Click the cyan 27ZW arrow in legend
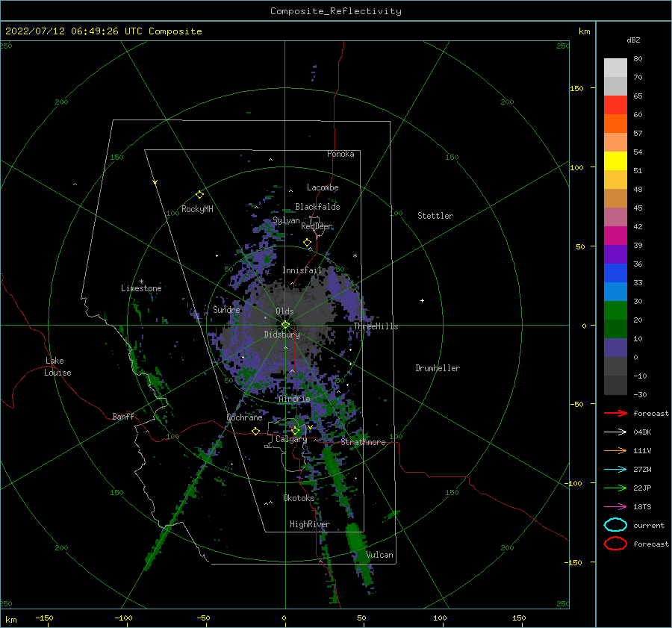672x628 pixels. coord(615,470)
